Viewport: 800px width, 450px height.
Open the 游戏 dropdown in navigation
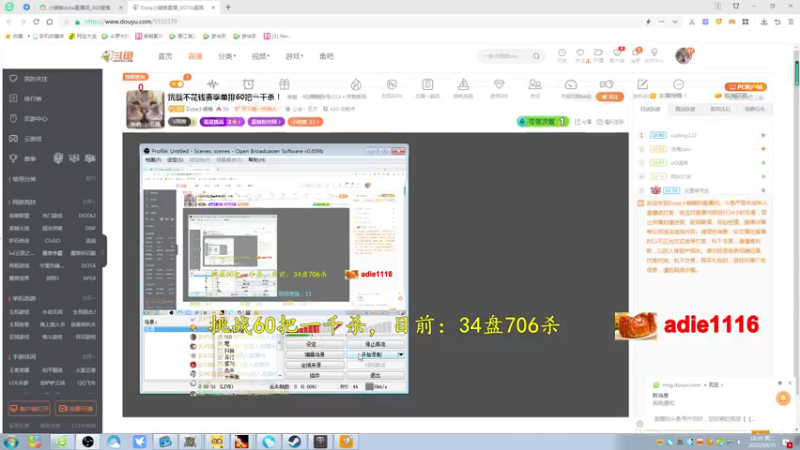click(x=294, y=56)
